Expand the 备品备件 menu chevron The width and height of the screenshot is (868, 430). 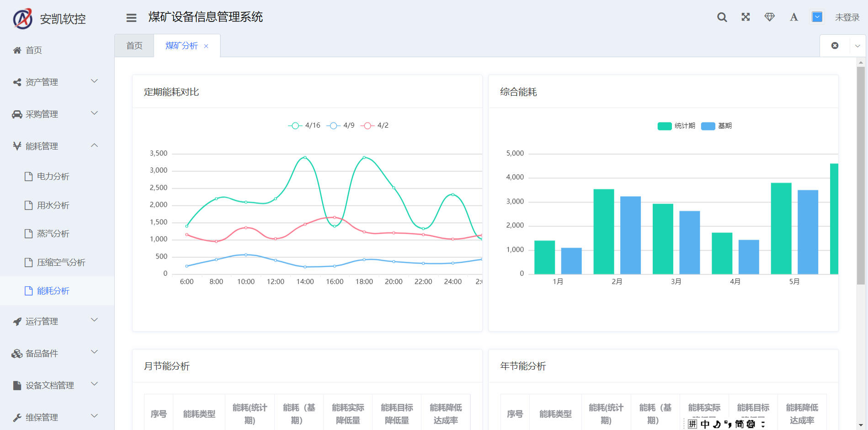coord(95,352)
